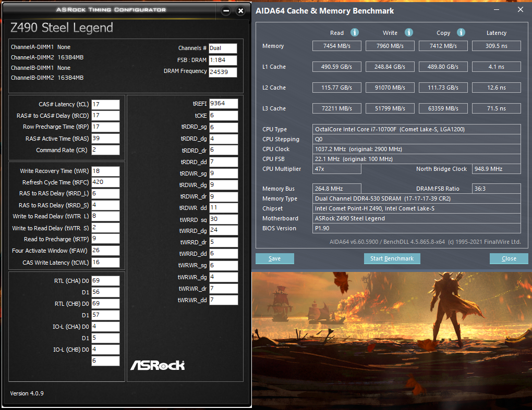The width and height of the screenshot is (532, 410).
Task: Select the Command Rate (CR) field
Action: [105, 150]
